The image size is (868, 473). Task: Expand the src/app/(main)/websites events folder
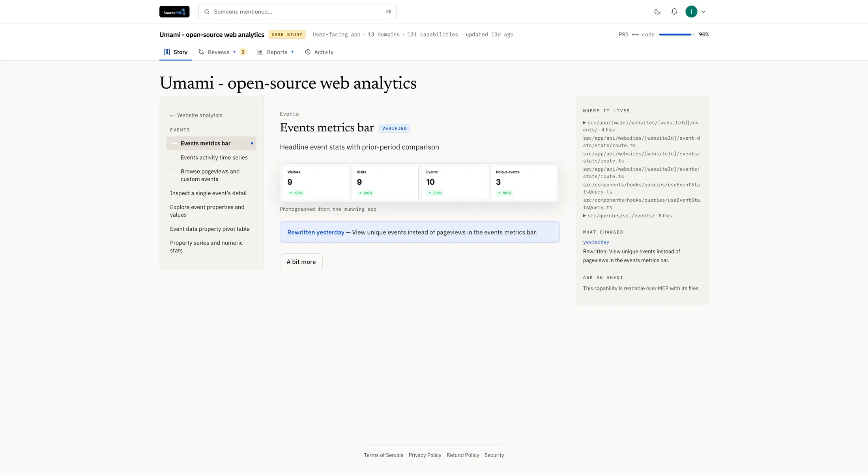click(x=642, y=126)
